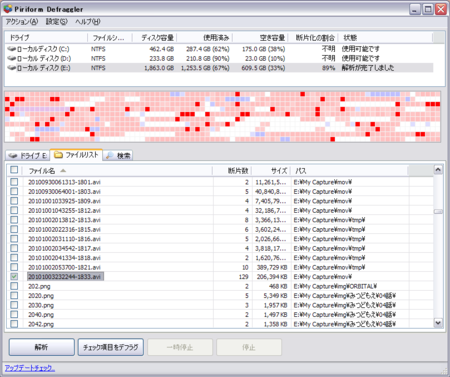Select file row 20101002034542-1817.avi
The width and height of the screenshot is (450, 377).
click(220, 248)
